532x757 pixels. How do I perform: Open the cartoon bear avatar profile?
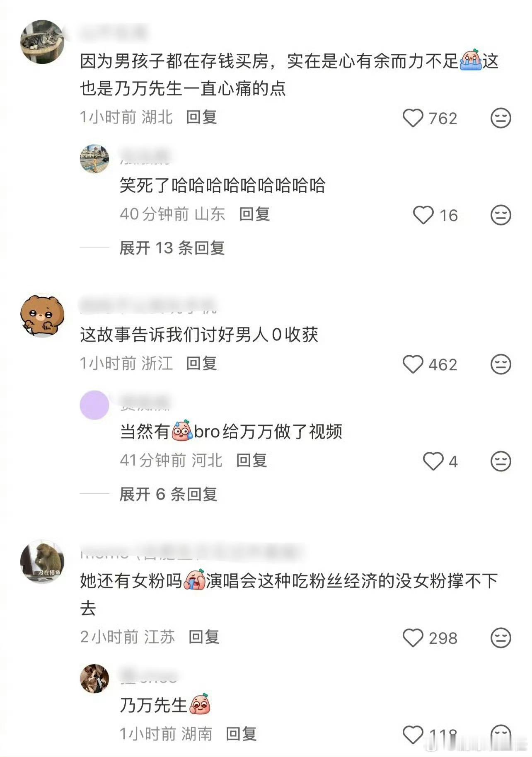click(x=42, y=315)
